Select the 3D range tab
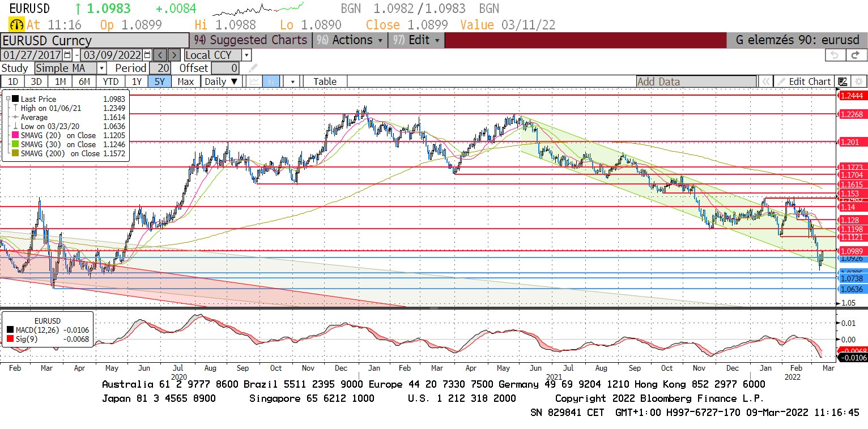Screen dimensions: 868x429 click(36, 81)
